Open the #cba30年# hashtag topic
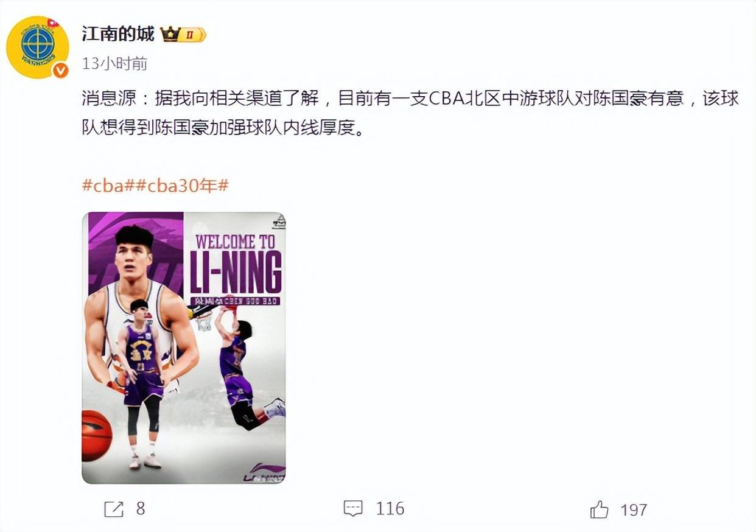 pos(182,185)
